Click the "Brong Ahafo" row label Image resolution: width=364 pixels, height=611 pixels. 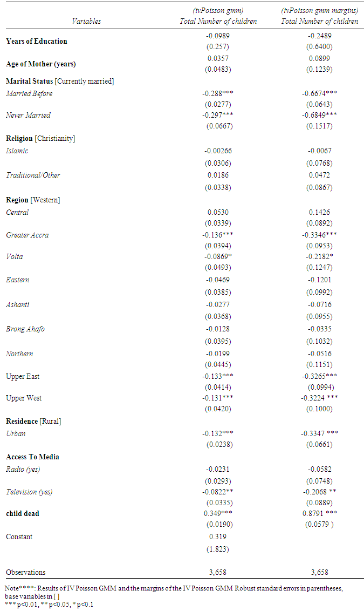(25, 329)
